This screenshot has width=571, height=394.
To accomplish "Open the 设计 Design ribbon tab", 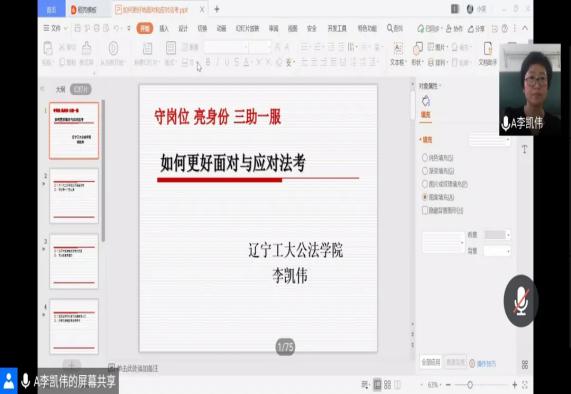I will tap(183, 28).
